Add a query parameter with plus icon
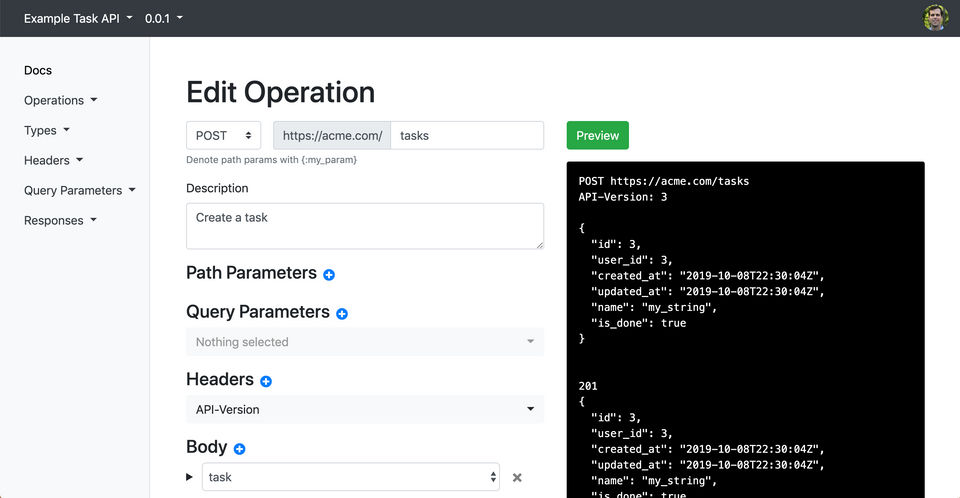960x498 pixels. (342, 314)
